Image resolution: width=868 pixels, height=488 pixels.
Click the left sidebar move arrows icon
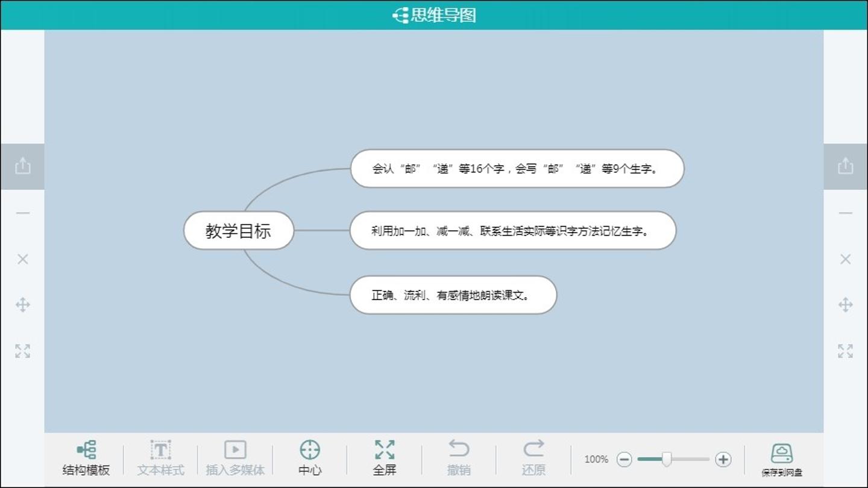[22, 305]
